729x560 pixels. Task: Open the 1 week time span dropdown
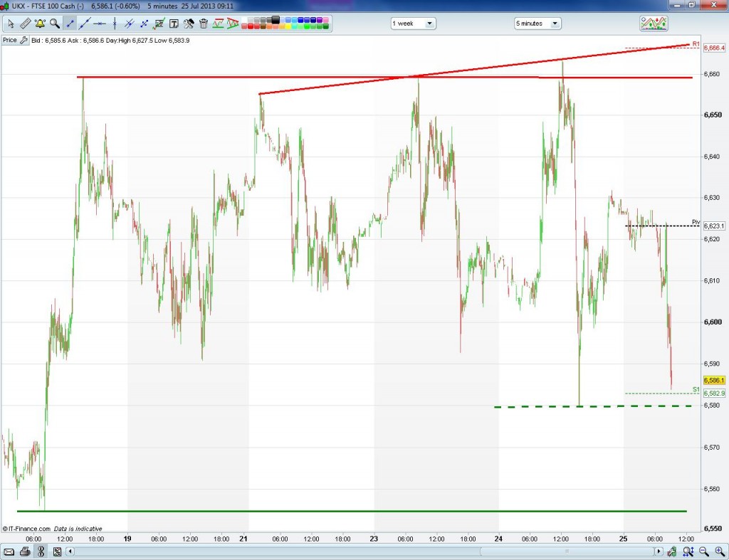click(413, 23)
